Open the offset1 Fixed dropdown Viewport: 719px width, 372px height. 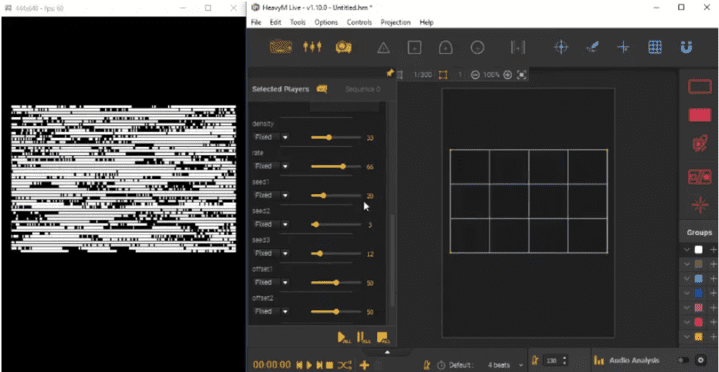[271, 283]
